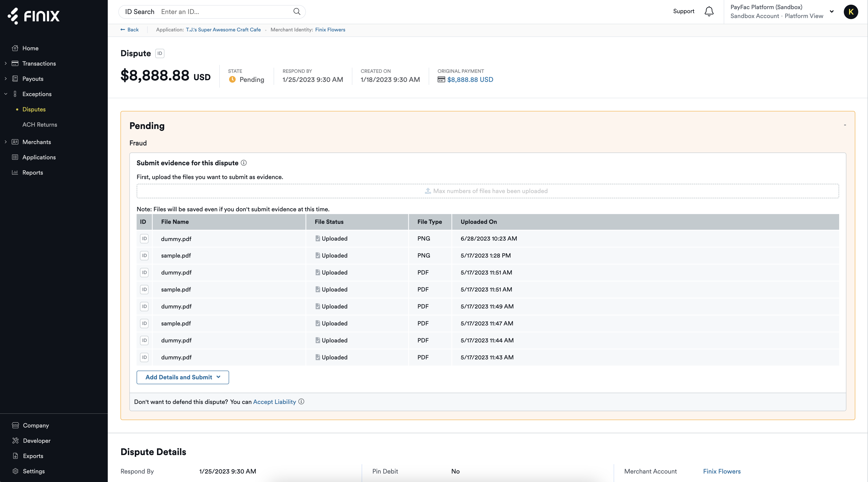Click the '5/17/2023 1:28 PM' upload date
The width and height of the screenshot is (868, 482).
pos(486,255)
